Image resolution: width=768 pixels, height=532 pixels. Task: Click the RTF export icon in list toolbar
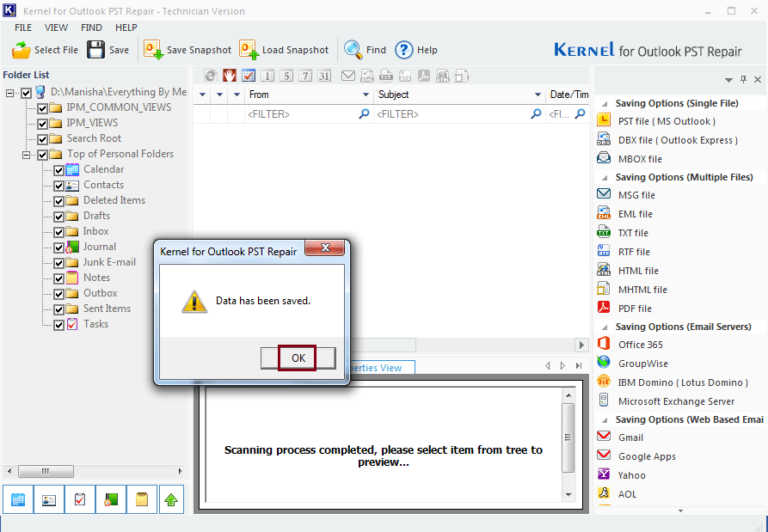405,76
